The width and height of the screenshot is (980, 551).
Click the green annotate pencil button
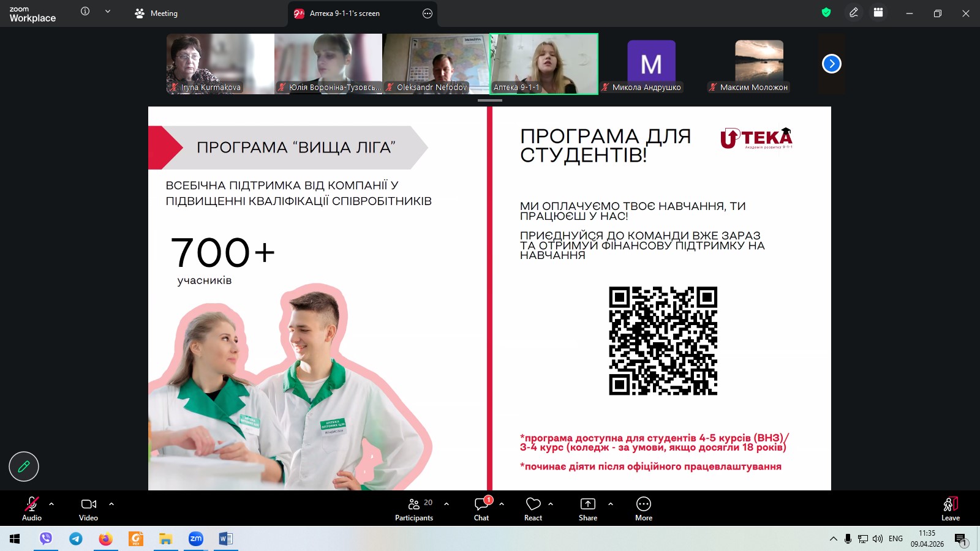24,467
